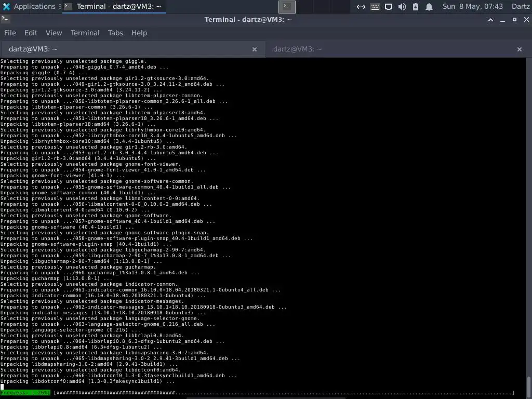Open the clock showing Sun 8 May, 07:43
The height and width of the screenshot is (399, 532).
[473, 6]
